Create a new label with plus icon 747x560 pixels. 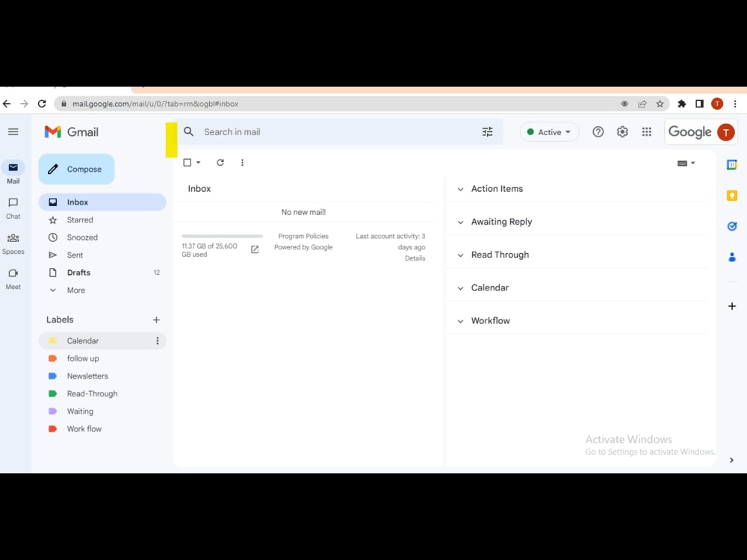coord(156,320)
